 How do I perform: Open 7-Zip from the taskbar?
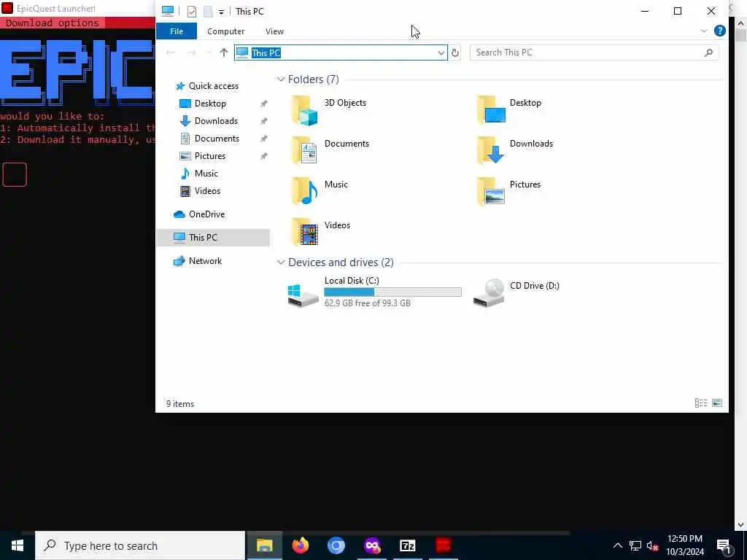pos(407,545)
